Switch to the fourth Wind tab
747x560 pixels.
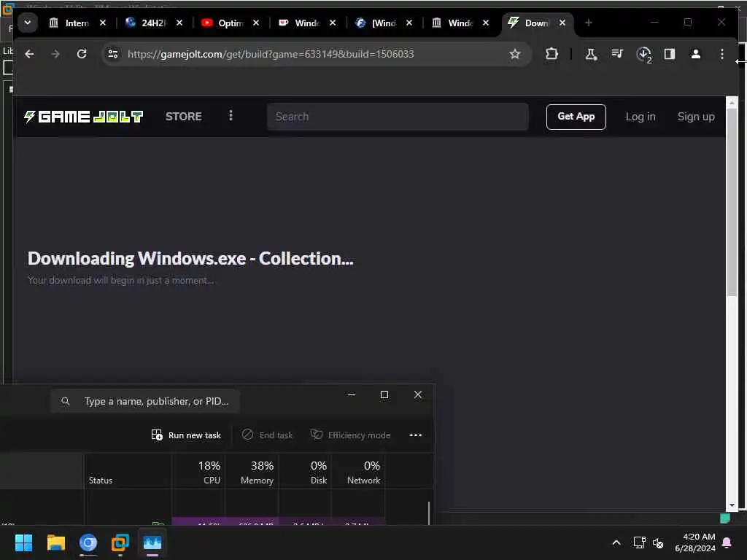(x=307, y=23)
